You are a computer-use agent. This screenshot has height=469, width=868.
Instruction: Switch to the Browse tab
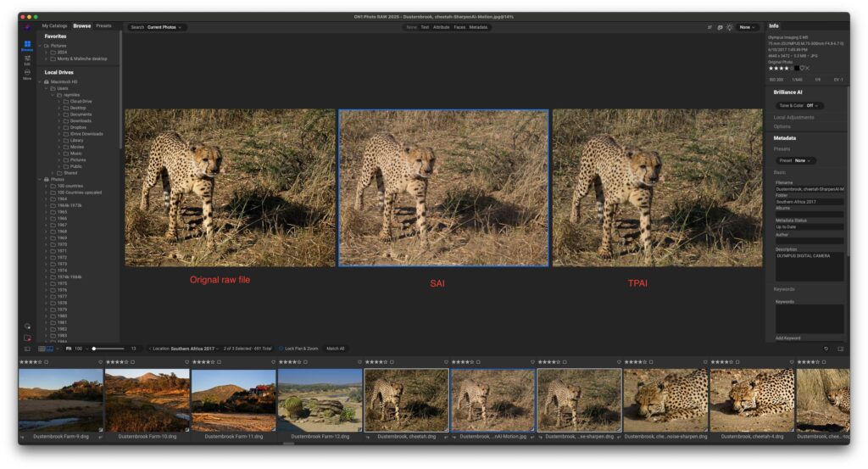[82, 26]
